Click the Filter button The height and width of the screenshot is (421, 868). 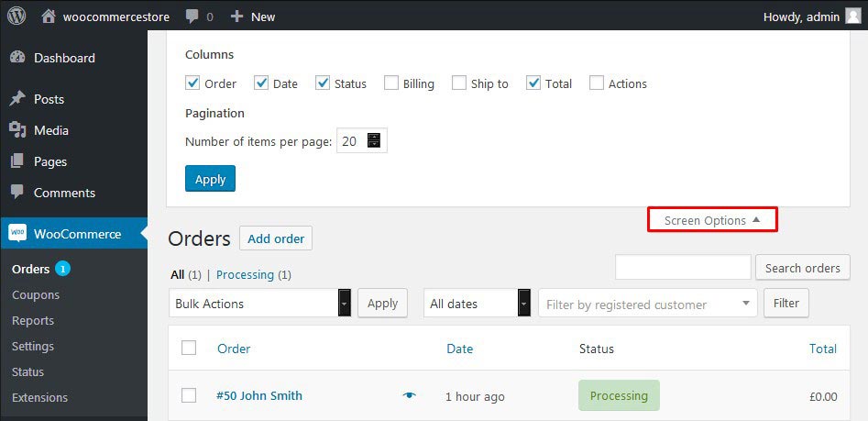tap(786, 303)
